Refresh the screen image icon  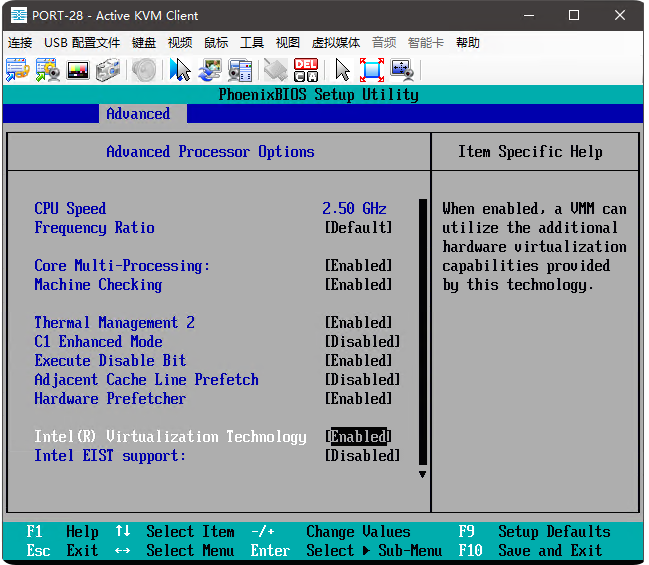(210, 70)
